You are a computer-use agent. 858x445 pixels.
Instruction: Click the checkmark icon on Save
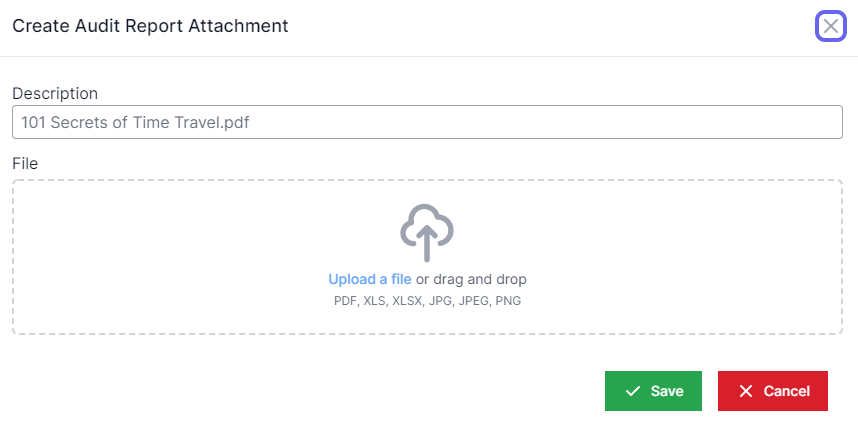(632, 391)
